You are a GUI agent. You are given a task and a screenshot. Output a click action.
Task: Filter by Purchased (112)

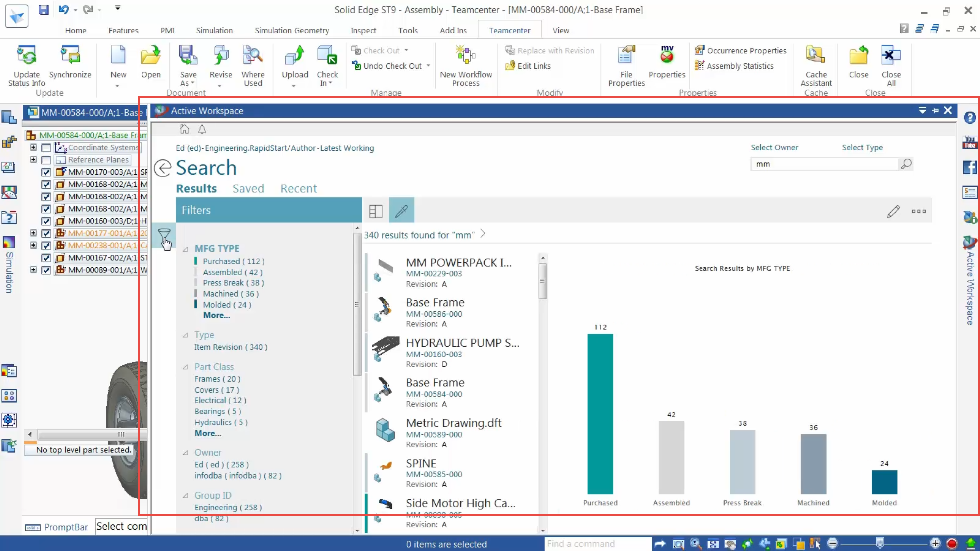pyautogui.click(x=234, y=261)
